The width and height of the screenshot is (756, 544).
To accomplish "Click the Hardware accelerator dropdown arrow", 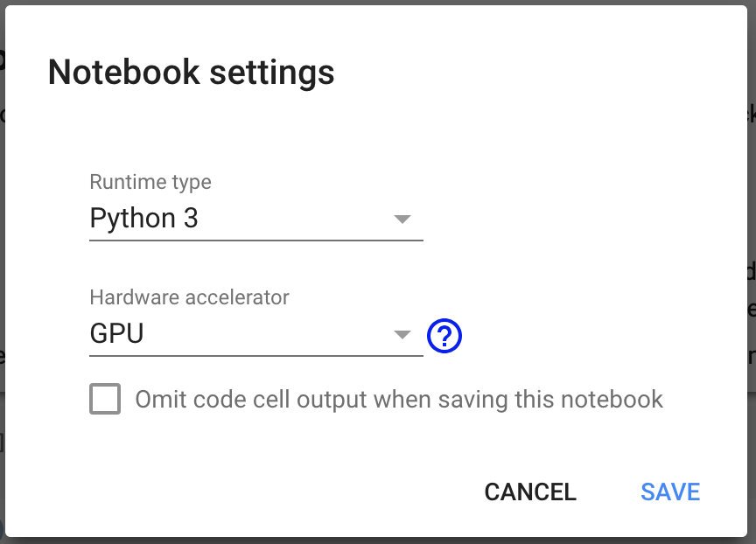I will [x=402, y=334].
